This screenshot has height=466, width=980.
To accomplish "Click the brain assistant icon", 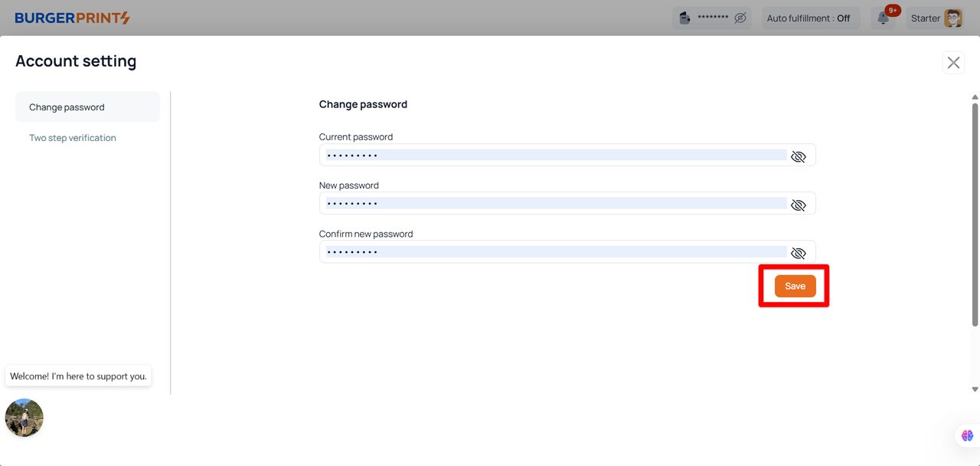I will tap(967, 435).
